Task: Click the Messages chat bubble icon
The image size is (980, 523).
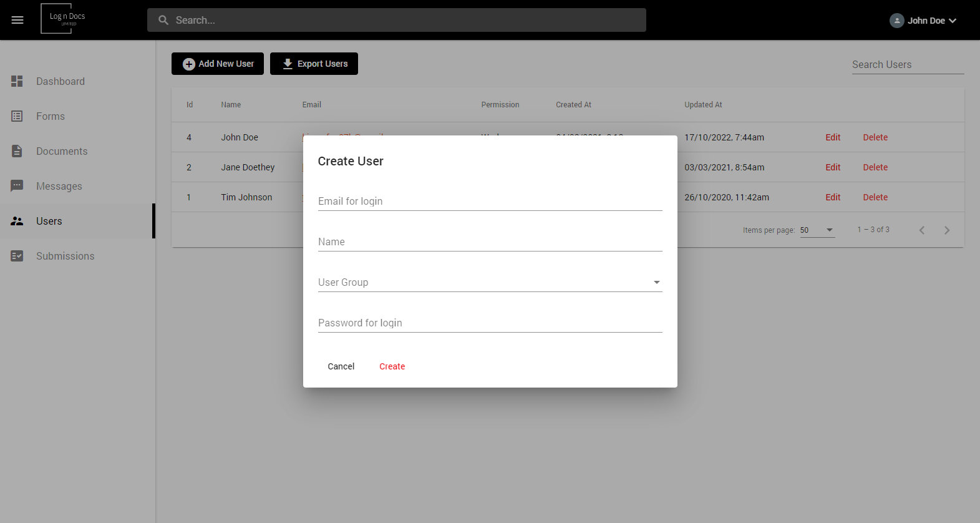Action: pyautogui.click(x=17, y=186)
